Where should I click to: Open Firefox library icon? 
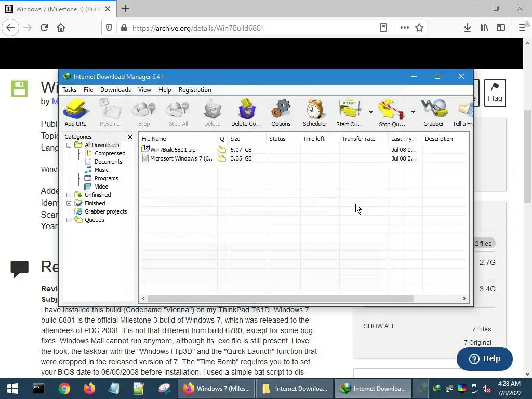pos(485,28)
